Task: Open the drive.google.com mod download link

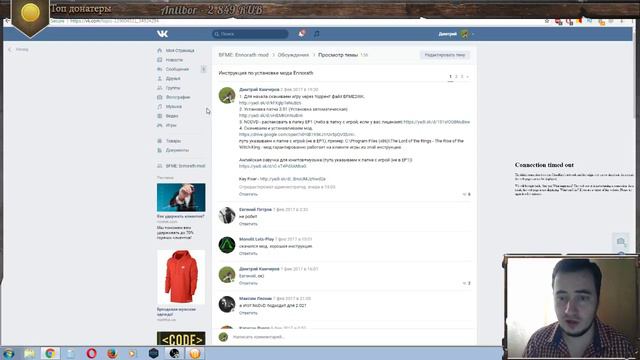Action: 297,134
